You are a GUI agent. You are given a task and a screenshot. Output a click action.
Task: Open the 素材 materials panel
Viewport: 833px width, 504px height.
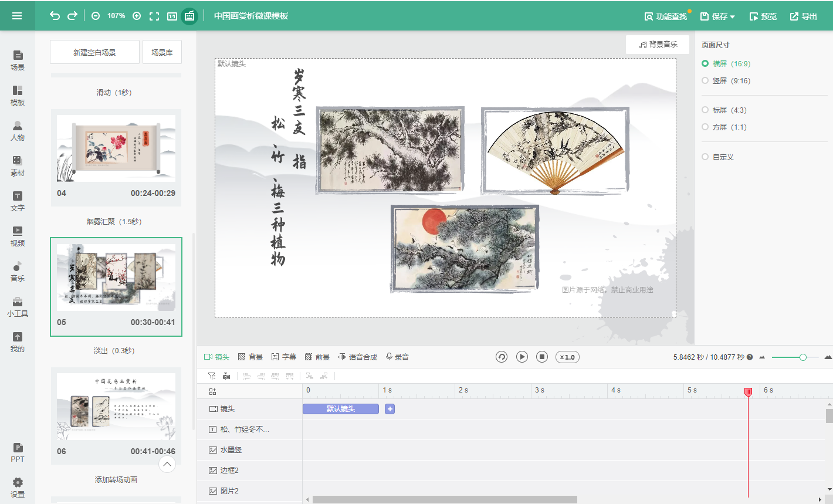[x=18, y=165]
